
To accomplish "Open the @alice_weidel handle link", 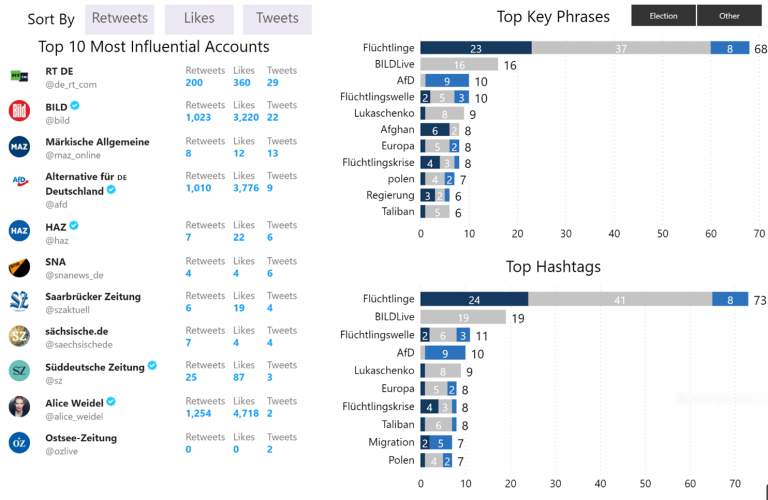I will pyautogui.click(x=74, y=417).
